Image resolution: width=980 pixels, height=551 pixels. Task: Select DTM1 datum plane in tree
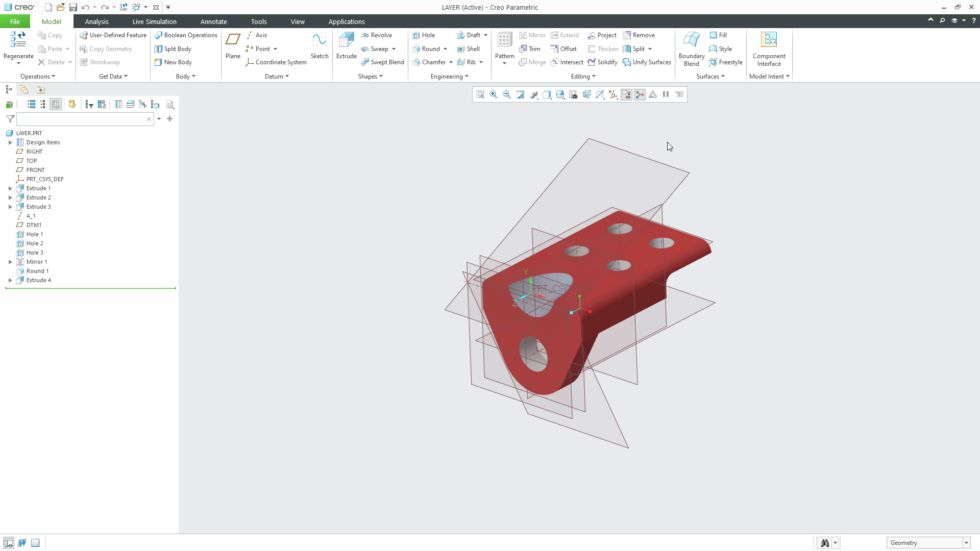[34, 225]
